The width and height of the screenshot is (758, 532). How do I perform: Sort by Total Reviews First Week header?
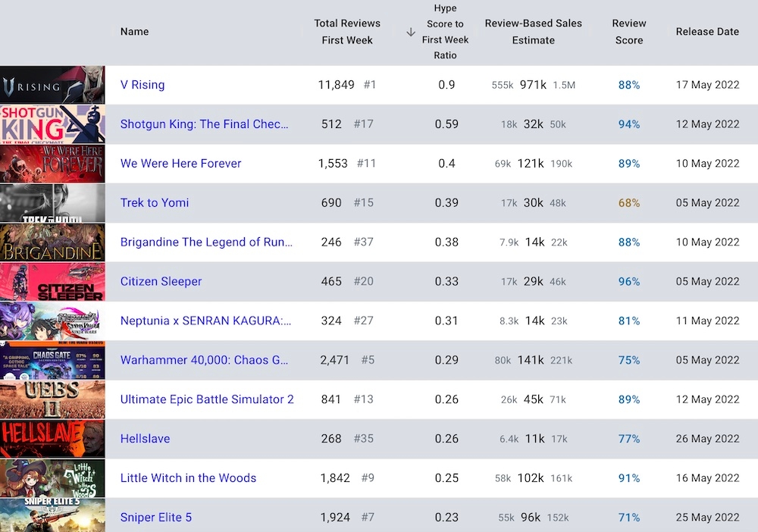click(347, 32)
